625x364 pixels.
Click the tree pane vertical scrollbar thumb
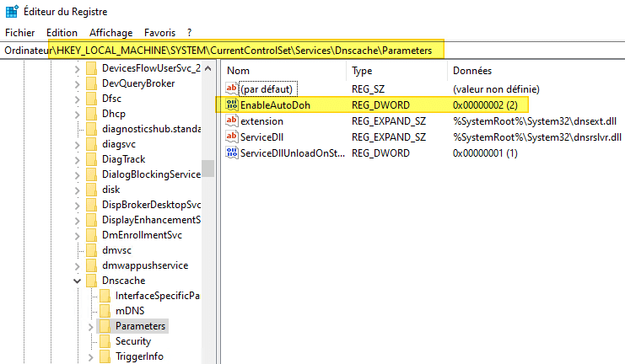[x=207, y=168]
